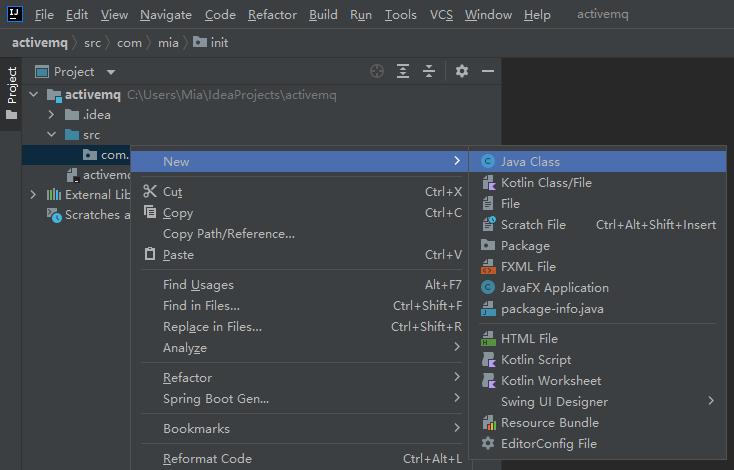Click the External Libraries icon
The image size is (734, 470).
point(54,194)
